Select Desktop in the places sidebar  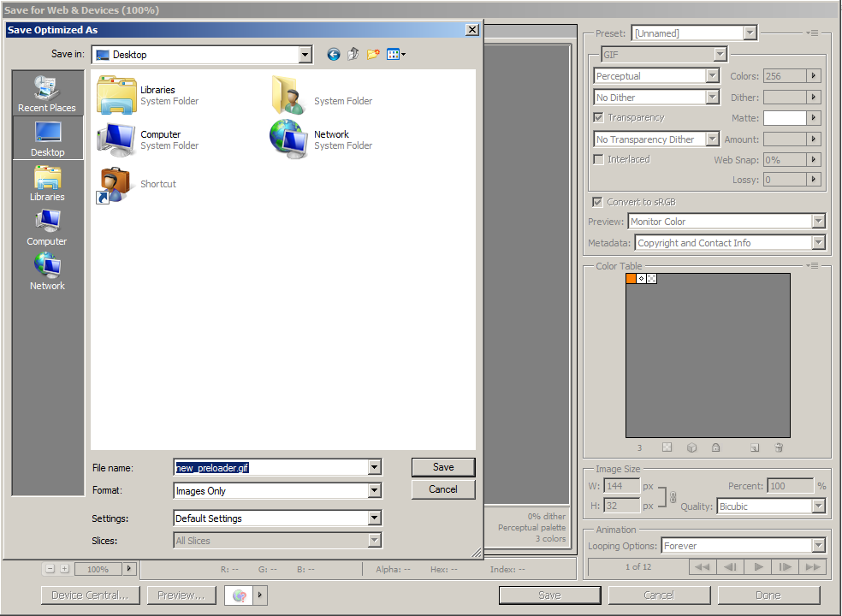tap(47, 139)
